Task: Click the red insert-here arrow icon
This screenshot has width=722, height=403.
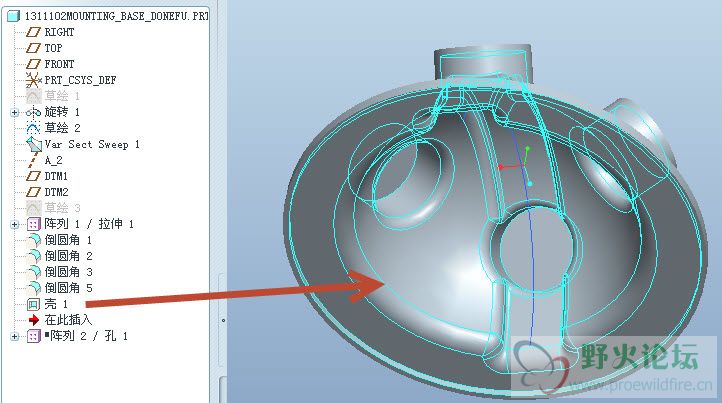Action: tap(34, 320)
